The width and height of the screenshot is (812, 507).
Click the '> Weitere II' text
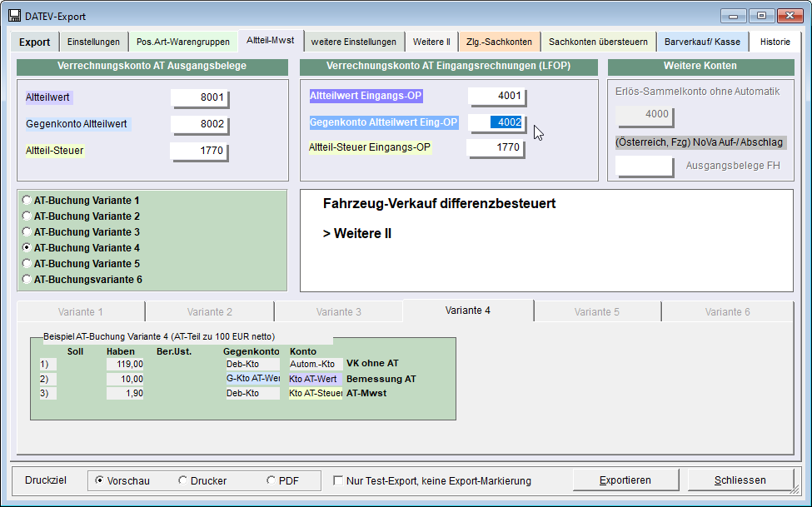[357, 234]
